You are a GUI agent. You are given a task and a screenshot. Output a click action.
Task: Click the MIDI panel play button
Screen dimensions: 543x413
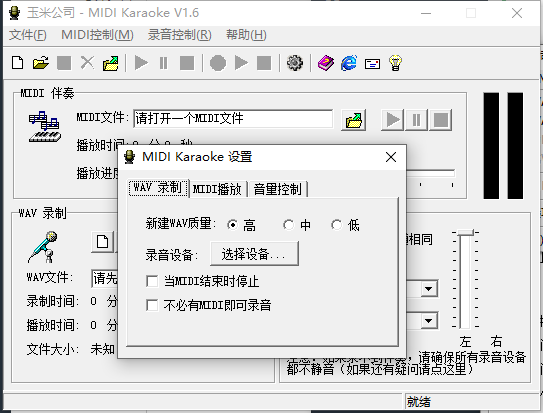click(x=392, y=120)
